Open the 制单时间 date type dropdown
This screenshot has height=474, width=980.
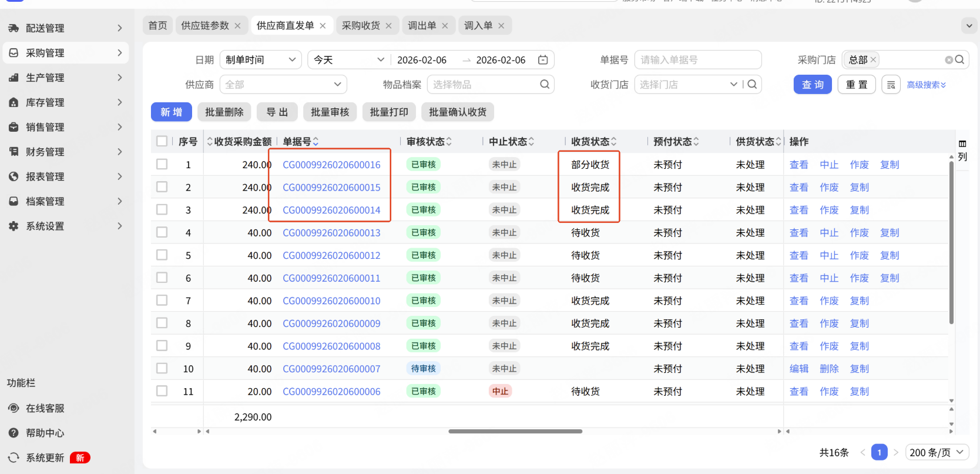click(x=260, y=60)
